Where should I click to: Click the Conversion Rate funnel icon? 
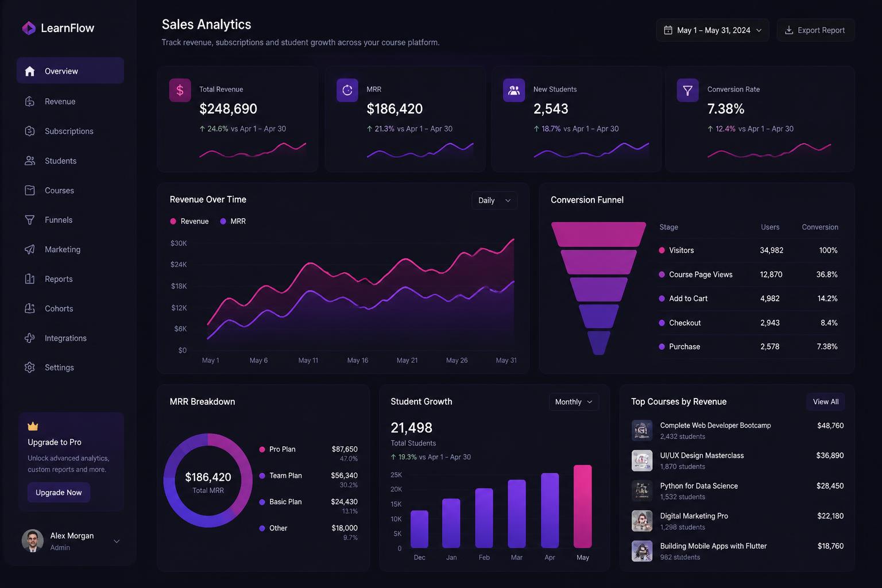(688, 90)
